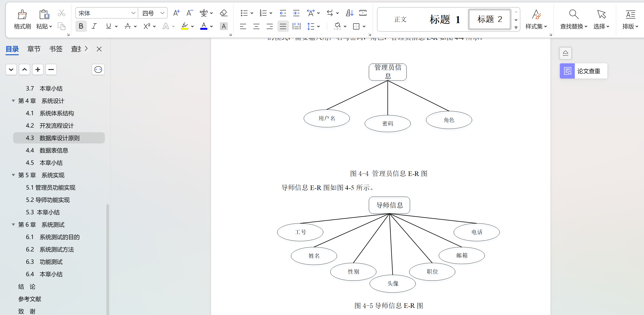Collapse the 第5章 系统实现 tree node
Image resolution: width=644 pixels, height=315 pixels.
[13, 175]
